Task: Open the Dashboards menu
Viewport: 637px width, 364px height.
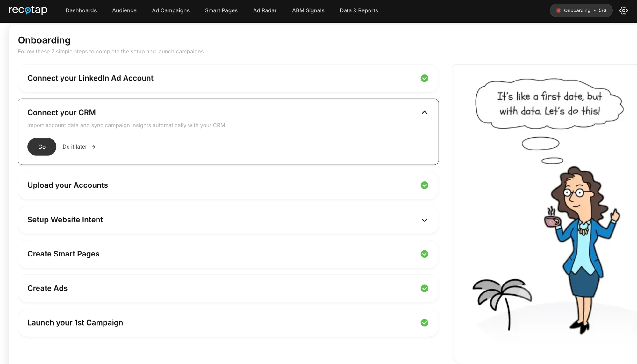Action: [x=81, y=10]
